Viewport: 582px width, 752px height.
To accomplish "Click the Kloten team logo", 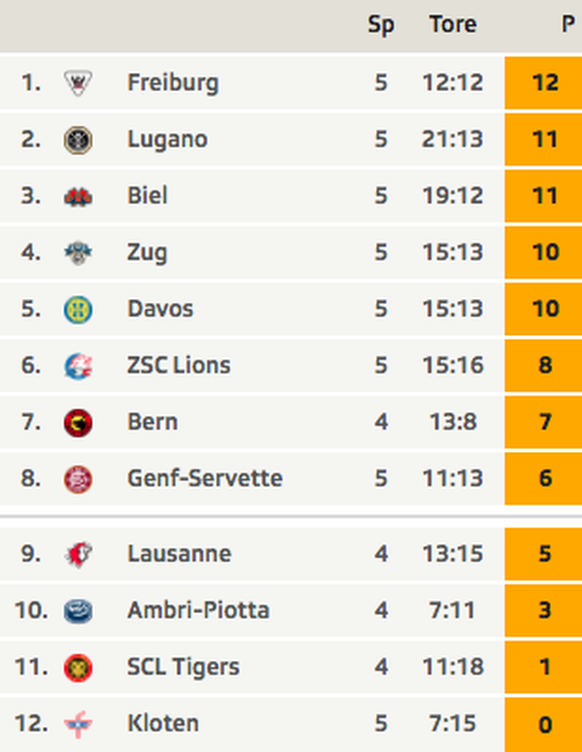I will coord(78,724).
